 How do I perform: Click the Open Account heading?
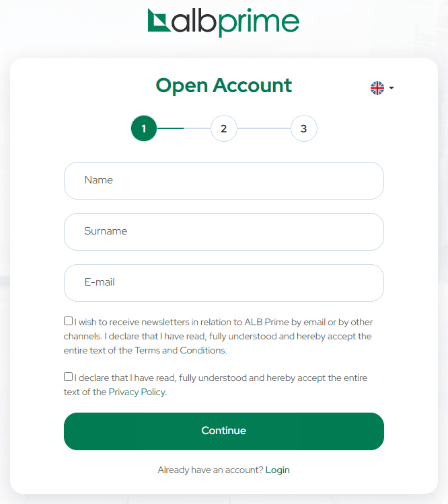pyautogui.click(x=224, y=85)
